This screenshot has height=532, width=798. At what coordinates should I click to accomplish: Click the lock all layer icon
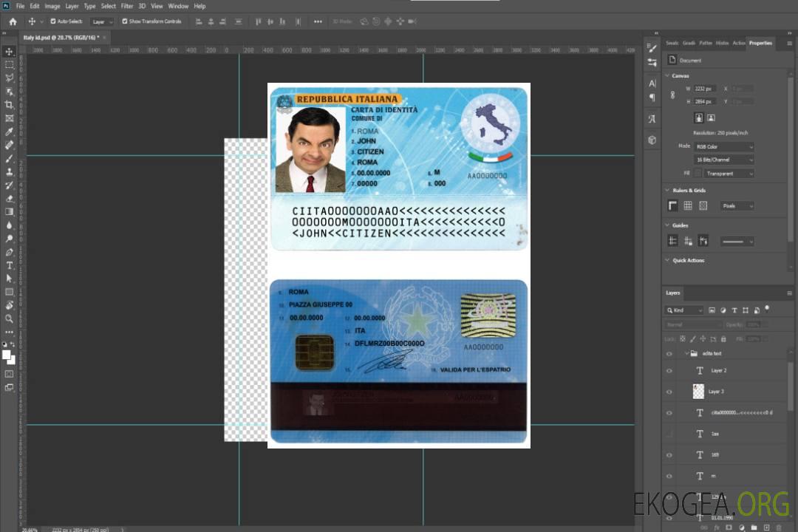click(723, 338)
